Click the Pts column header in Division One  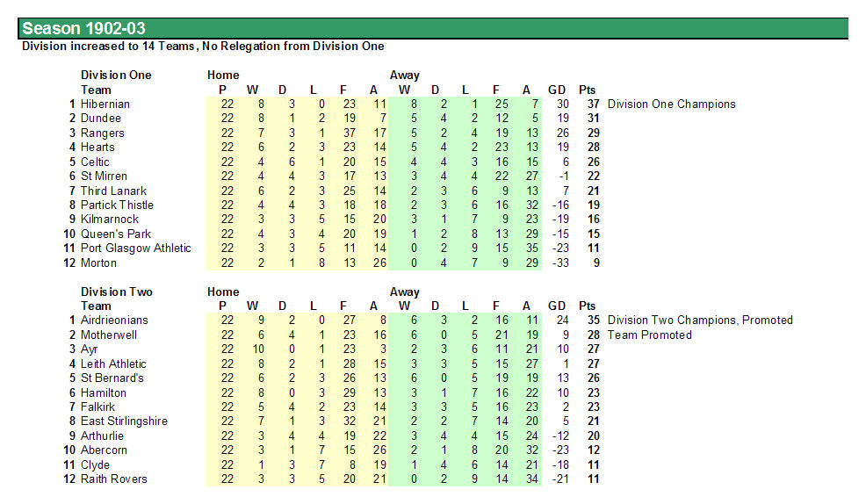click(x=587, y=90)
